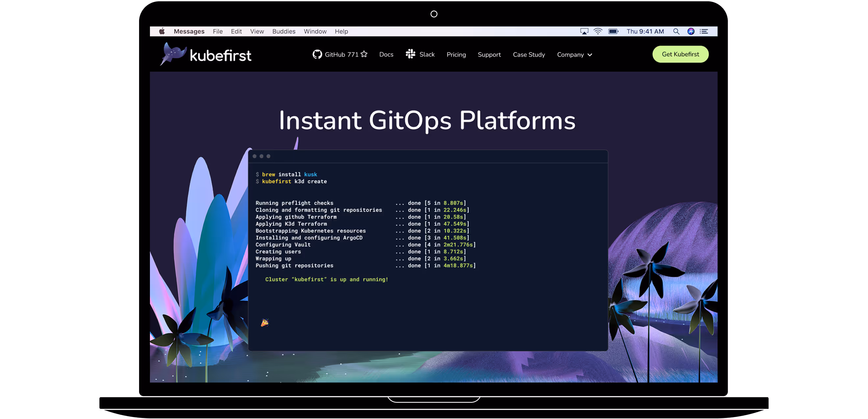This screenshot has height=419, width=868.
Task: Click the 2m21.776s timing value
Action: pyautogui.click(x=458, y=245)
